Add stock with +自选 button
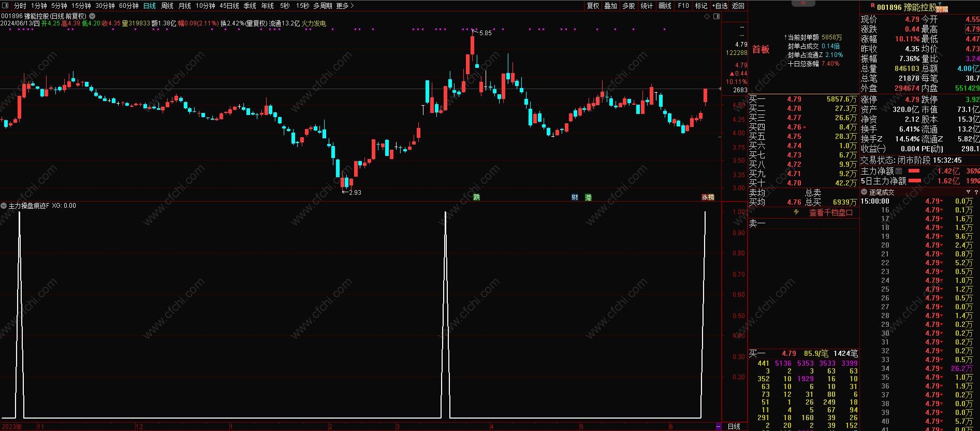 (x=720, y=6)
